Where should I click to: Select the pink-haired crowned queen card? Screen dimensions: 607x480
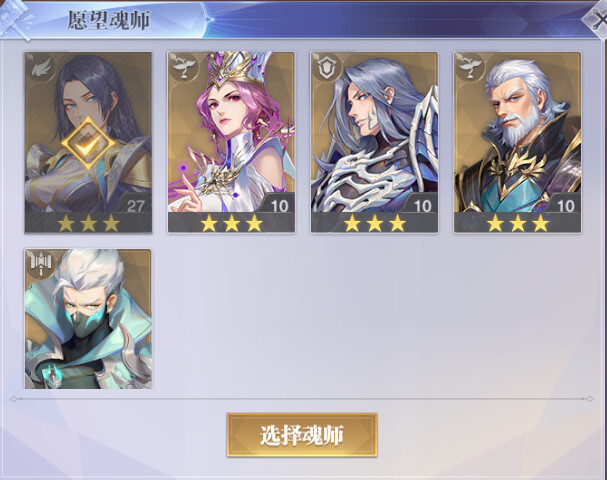(x=231, y=142)
